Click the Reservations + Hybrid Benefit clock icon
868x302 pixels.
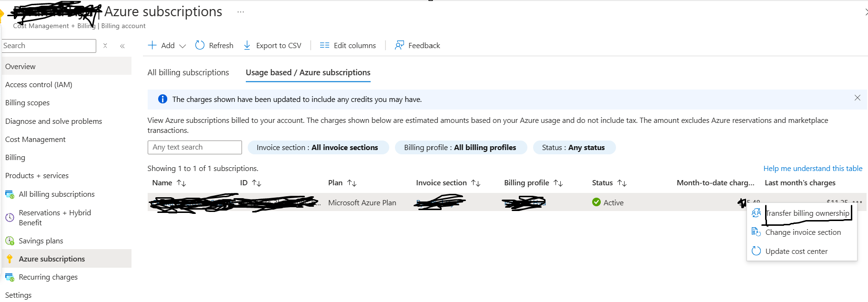pos(10,218)
